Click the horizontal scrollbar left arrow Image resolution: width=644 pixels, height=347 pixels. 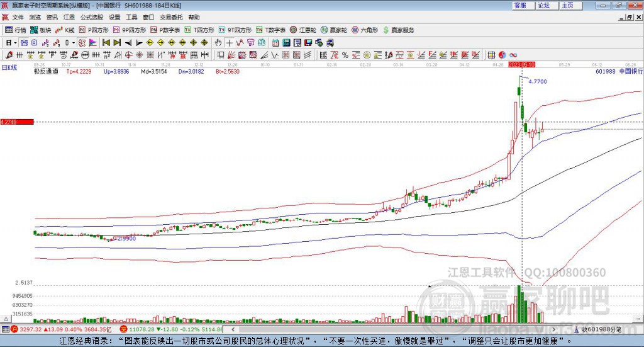point(233,329)
